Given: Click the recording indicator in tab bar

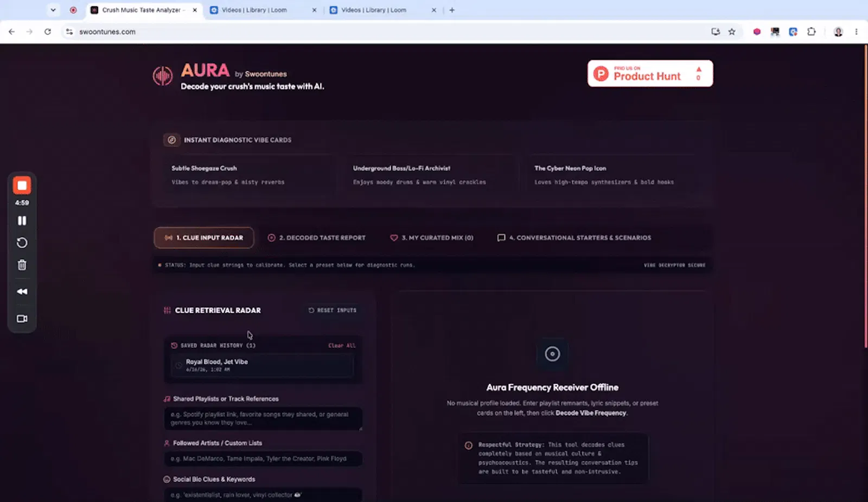Looking at the screenshot, I should 73,10.
